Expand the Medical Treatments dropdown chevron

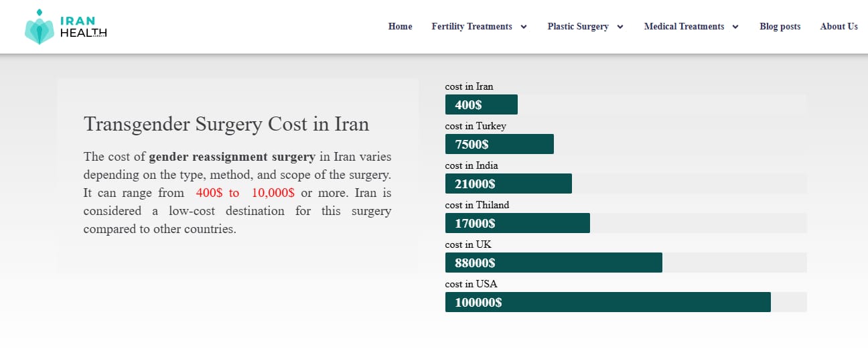[735, 27]
